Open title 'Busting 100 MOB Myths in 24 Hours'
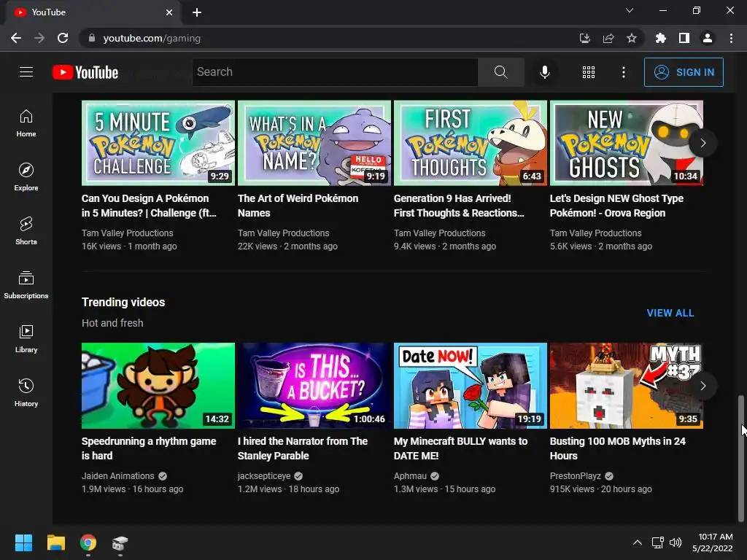The image size is (747, 560). pos(617,448)
